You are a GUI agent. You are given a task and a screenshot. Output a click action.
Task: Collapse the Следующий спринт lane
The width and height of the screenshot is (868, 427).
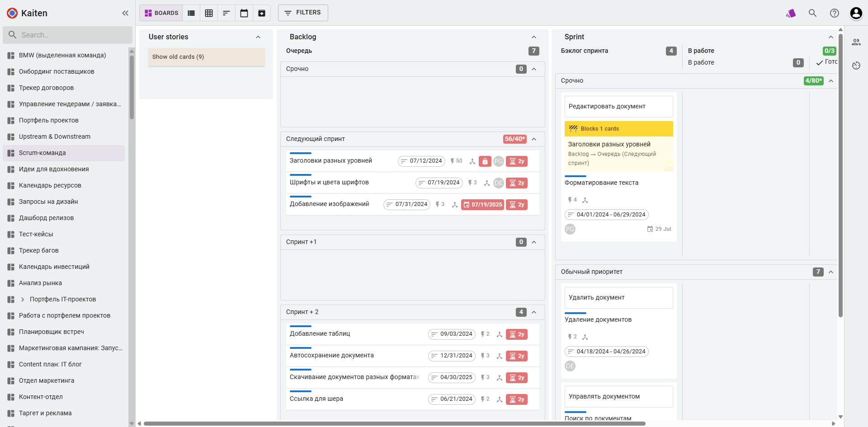(534, 139)
